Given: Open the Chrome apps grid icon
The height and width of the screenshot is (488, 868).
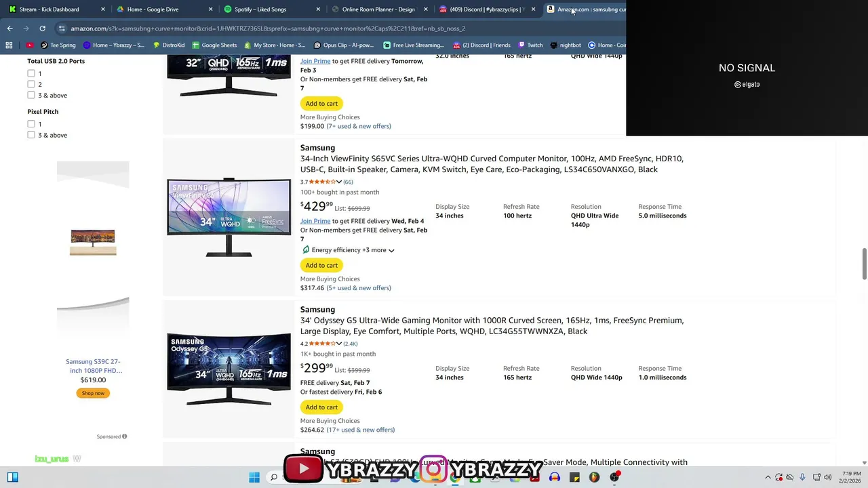Looking at the screenshot, I should 9,45.
